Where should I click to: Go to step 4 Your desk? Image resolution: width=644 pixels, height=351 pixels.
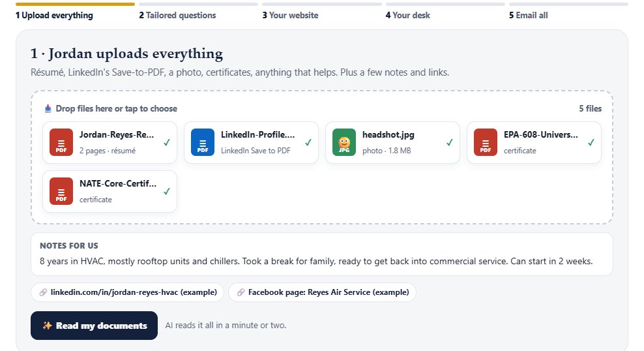pos(408,15)
